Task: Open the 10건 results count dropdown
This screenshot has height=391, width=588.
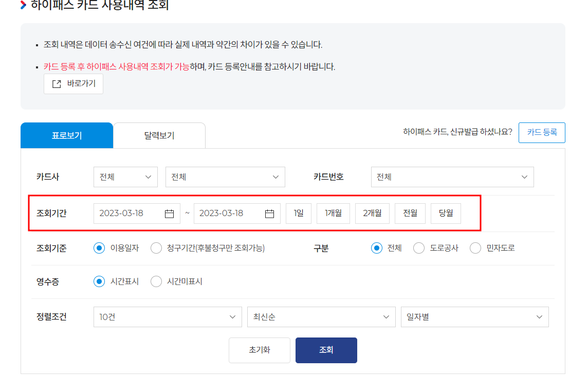Action: tap(168, 316)
